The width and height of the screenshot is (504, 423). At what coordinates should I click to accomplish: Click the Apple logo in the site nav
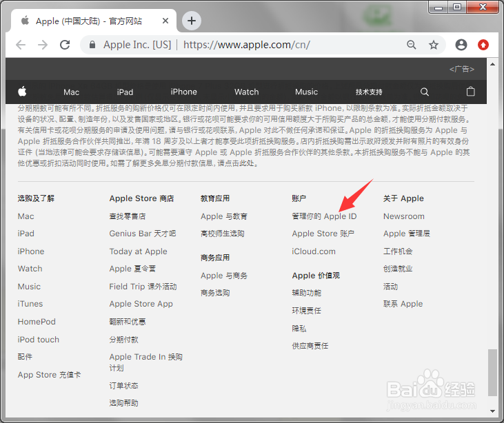[22, 92]
